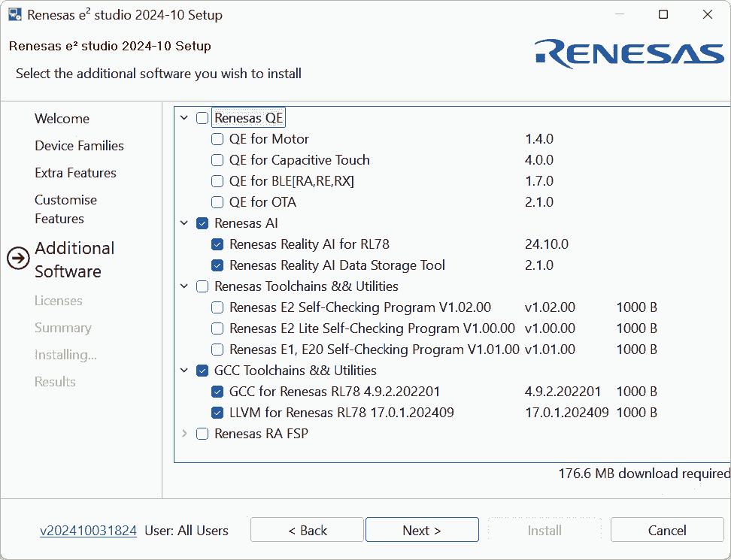Click the Renesas logo in the header
Viewport: 731px width, 560px height.
tap(629, 55)
